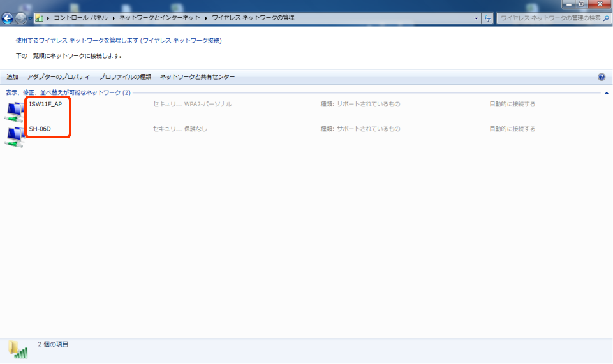
Task: Click the blue help question mark icon
Action: coord(602,77)
